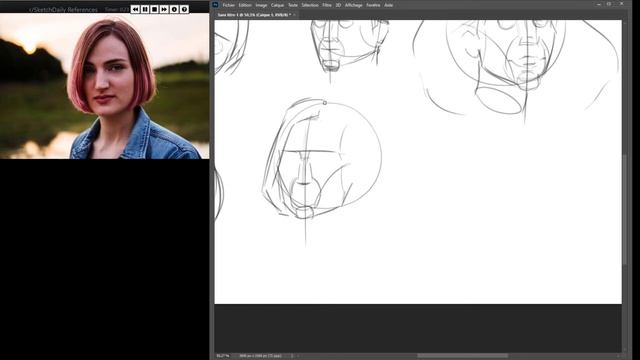
Task: Open the Aide menu
Action: tap(389, 5)
